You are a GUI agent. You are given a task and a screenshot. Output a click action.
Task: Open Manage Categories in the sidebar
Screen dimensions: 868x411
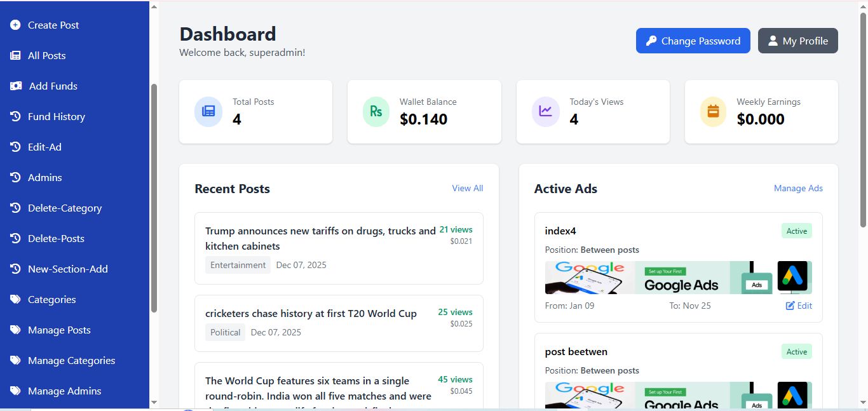coord(71,361)
